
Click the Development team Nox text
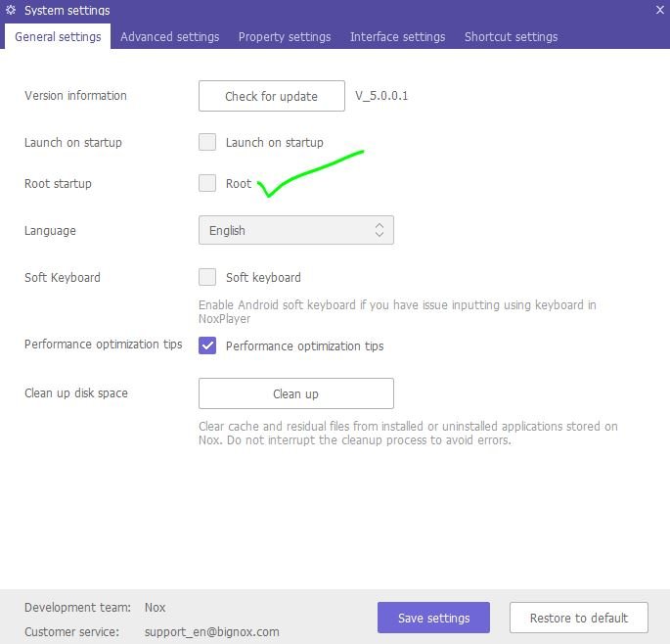click(155, 607)
